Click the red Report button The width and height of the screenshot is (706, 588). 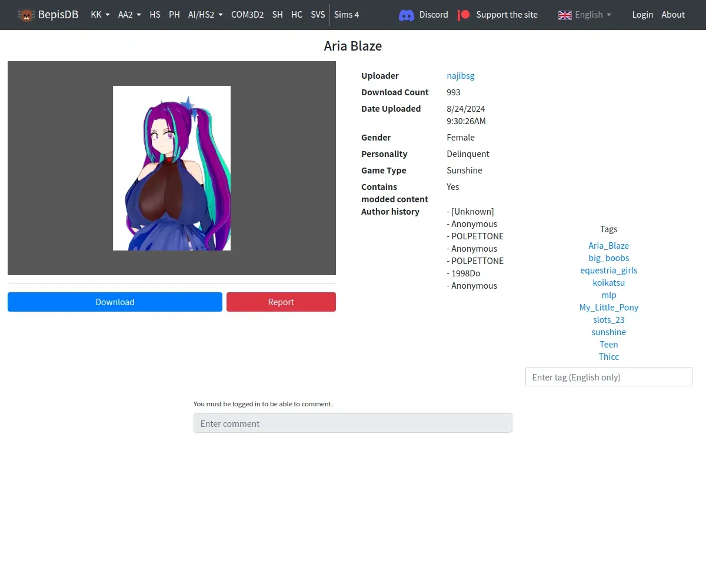click(x=281, y=302)
